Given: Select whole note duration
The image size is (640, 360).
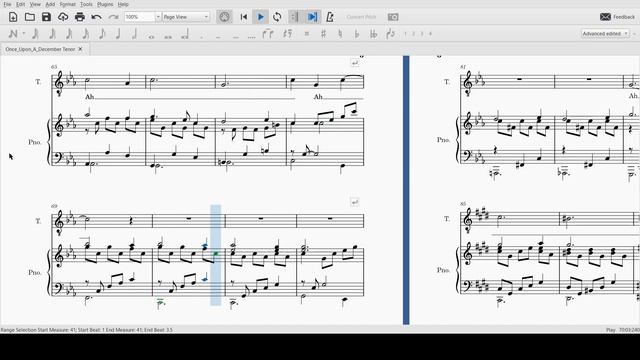Looking at the screenshot, I should coord(151,37).
